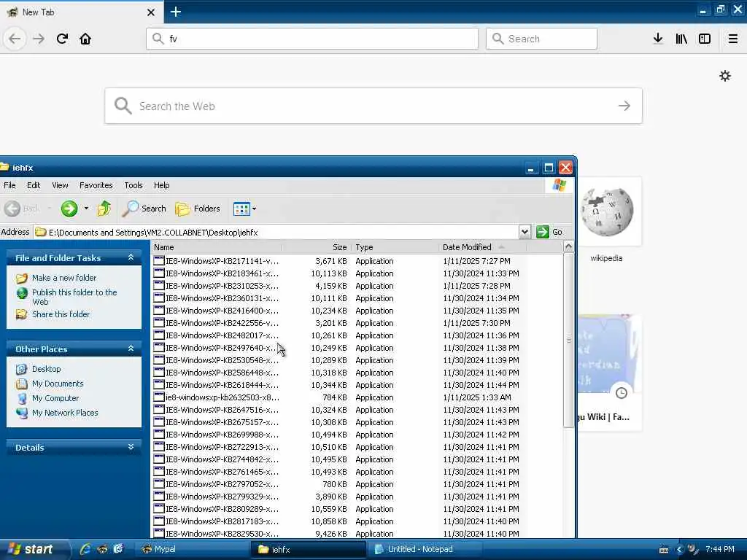Click icon of IE8-WindowsXP-KB2699988 file
The height and width of the screenshot is (560, 747).
coord(158,435)
